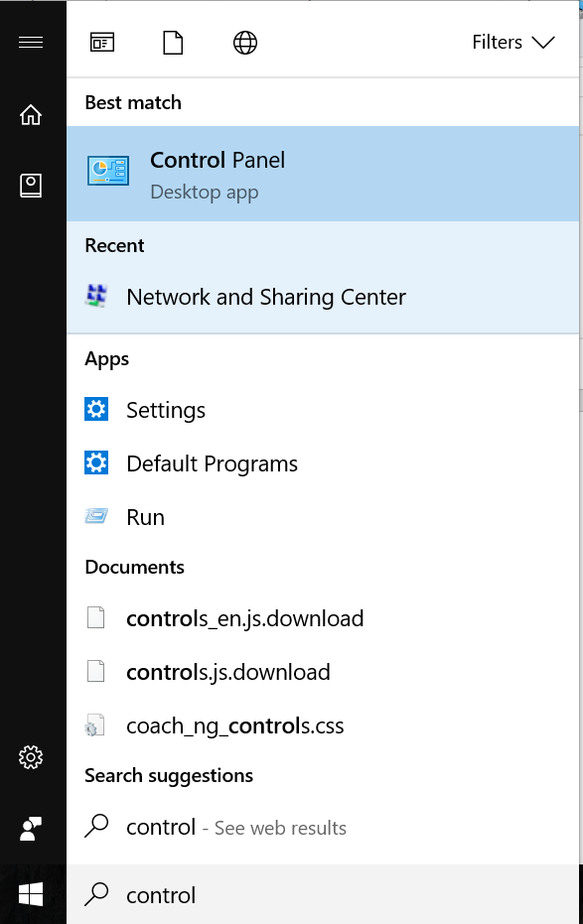Launch the Settings app result
This screenshot has width=583, height=924.
(x=323, y=410)
